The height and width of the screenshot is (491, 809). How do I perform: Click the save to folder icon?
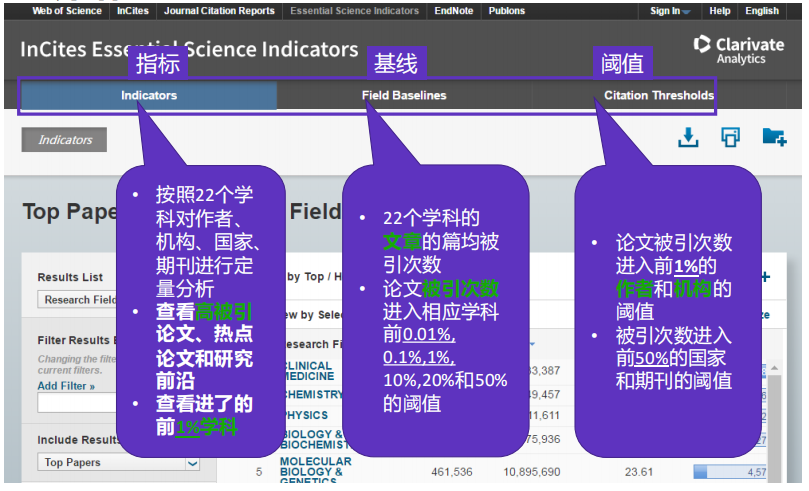pyautogui.click(x=773, y=137)
